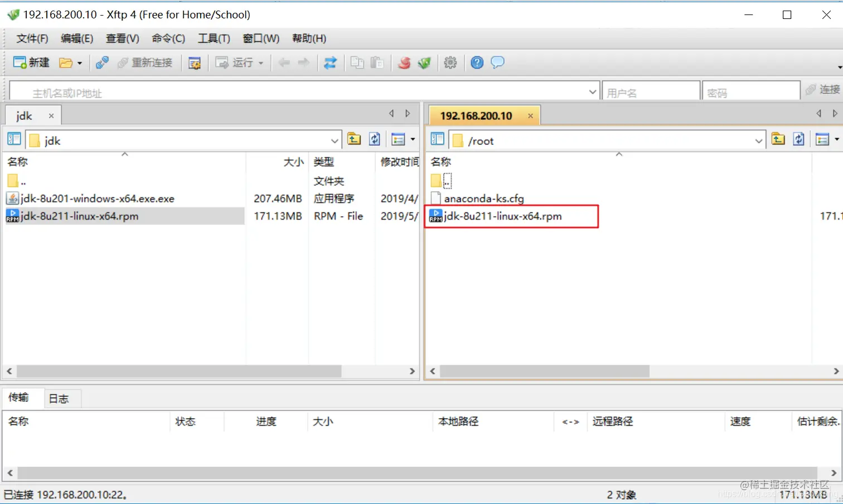The image size is (843, 504).
Task: Close the 192.168.200.10 tab
Action: [530, 116]
